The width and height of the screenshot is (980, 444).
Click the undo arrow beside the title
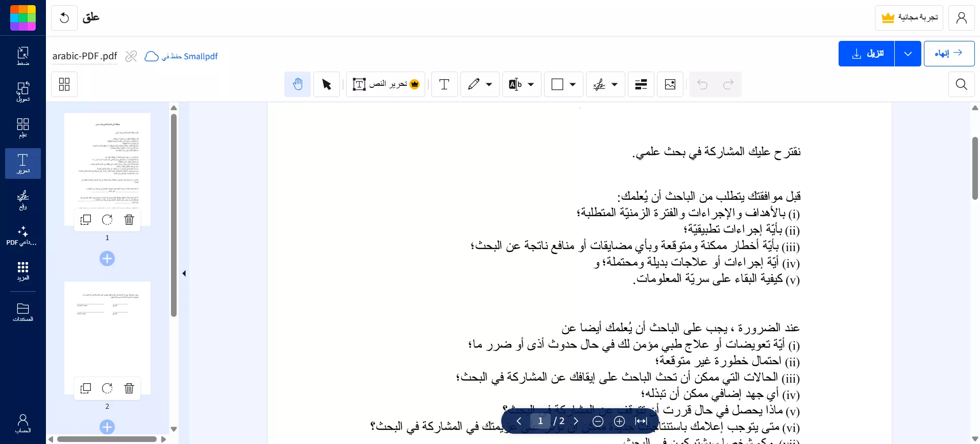pos(64,18)
